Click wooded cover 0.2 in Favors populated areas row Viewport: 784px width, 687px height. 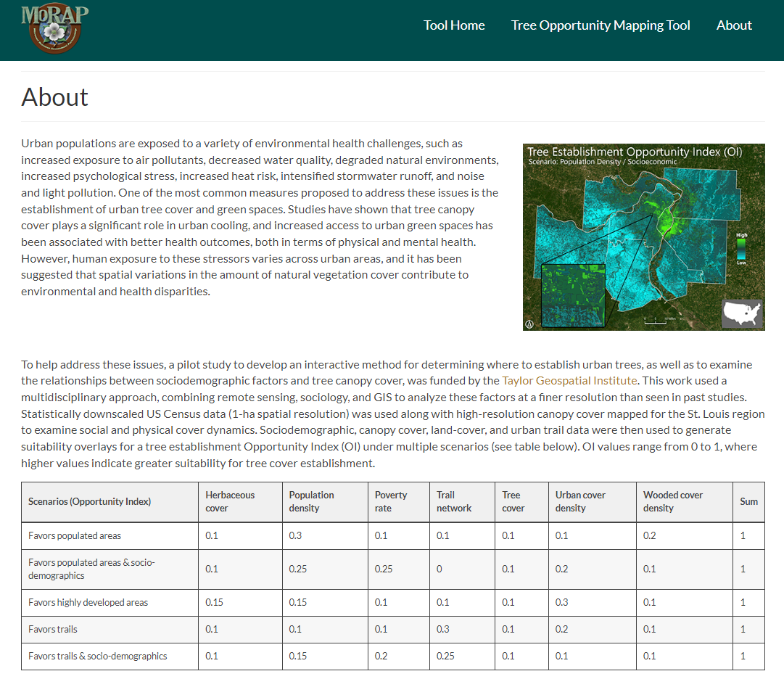[684, 535]
